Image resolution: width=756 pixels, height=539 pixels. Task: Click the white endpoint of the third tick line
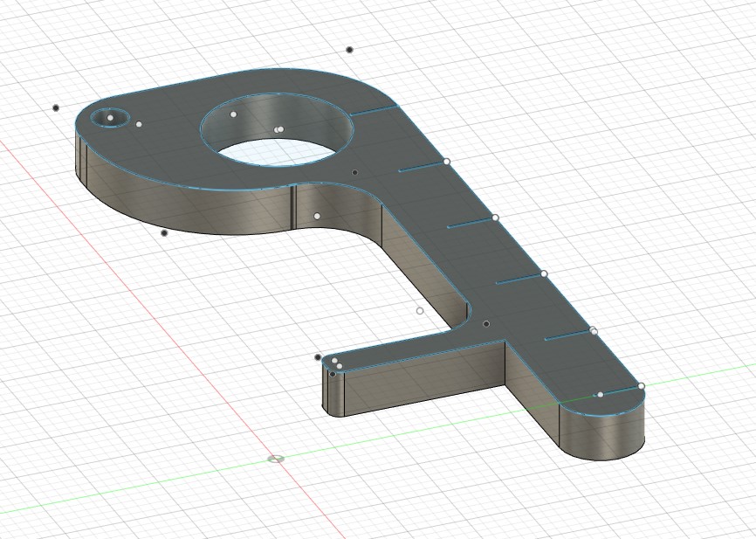coord(495,218)
